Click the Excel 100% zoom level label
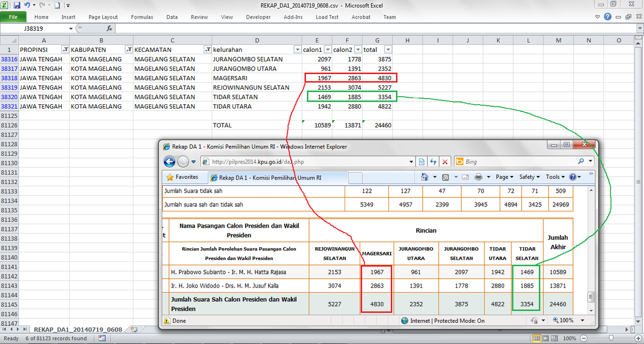644x344 pixels. click(x=569, y=338)
